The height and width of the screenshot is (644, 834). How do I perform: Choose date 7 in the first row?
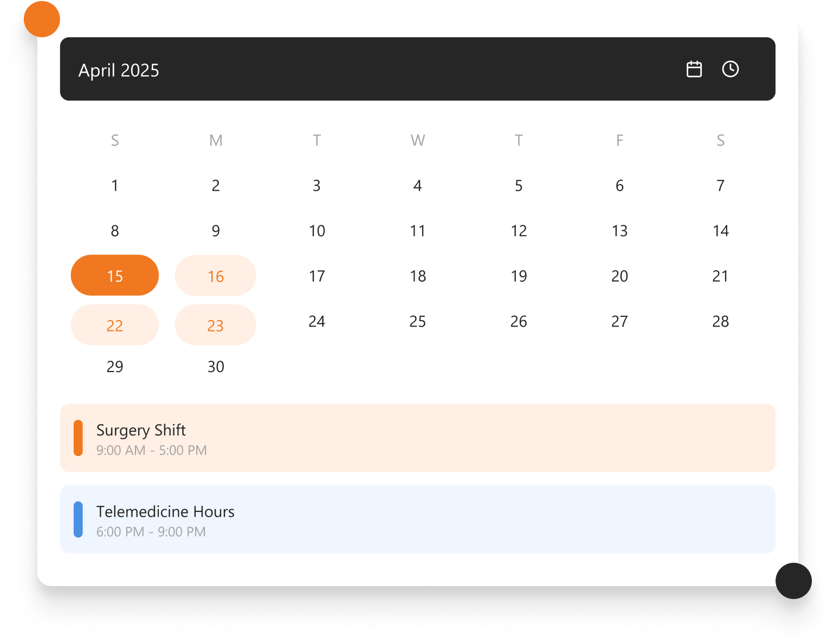(721, 186)
